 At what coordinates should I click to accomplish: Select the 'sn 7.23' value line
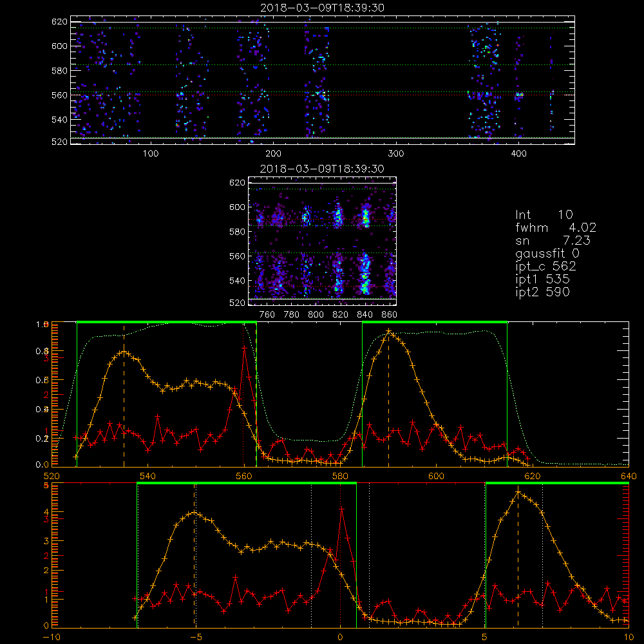[553, 240]
